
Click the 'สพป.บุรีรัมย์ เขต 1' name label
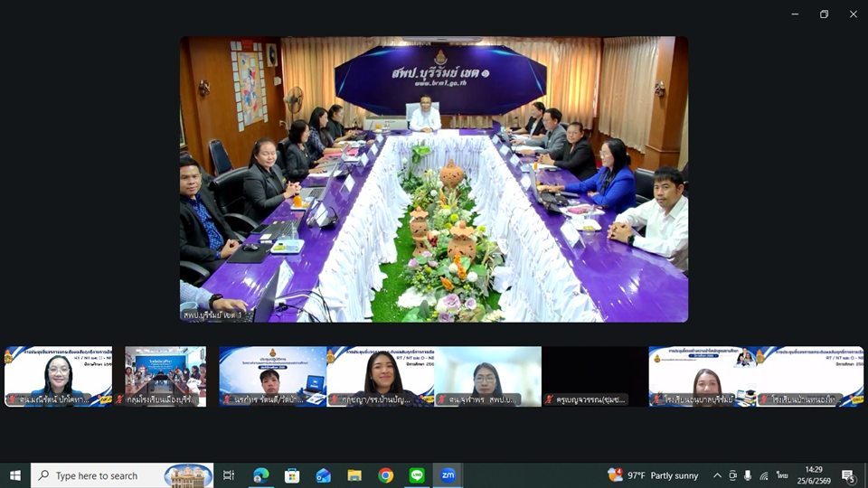pyautogui.click(x=213, y=314)
